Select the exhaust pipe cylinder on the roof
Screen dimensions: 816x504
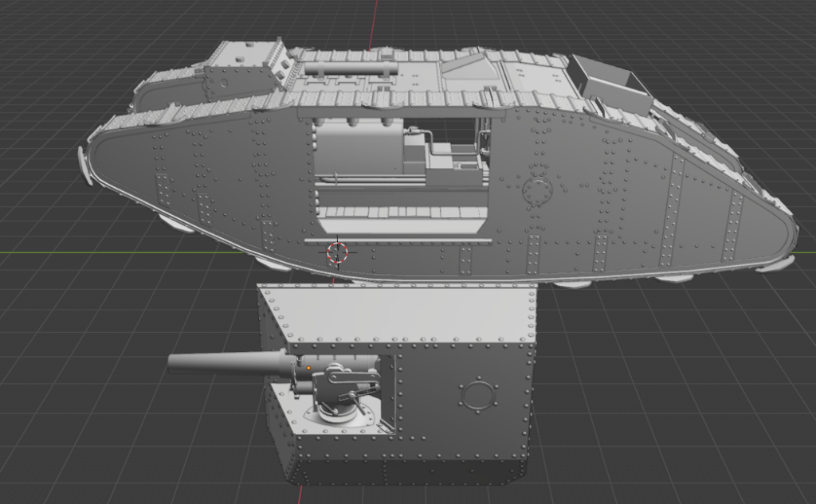[x=349, y=71]
